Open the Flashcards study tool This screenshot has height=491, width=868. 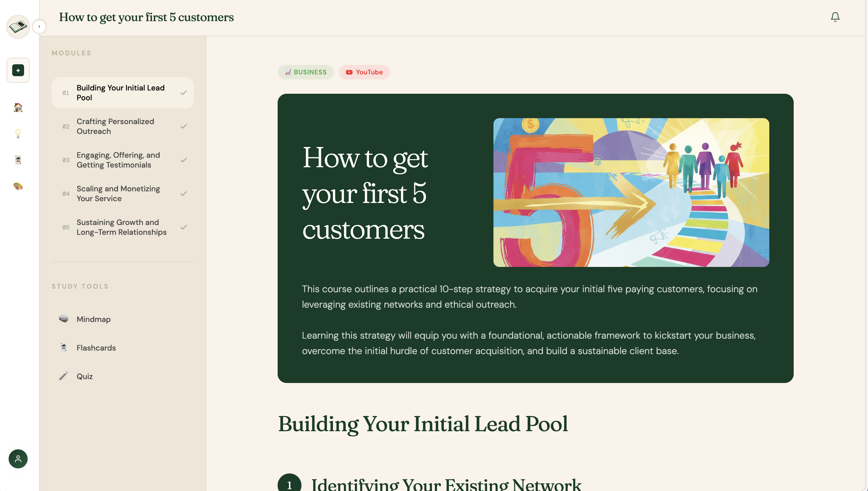coord(96,348)
